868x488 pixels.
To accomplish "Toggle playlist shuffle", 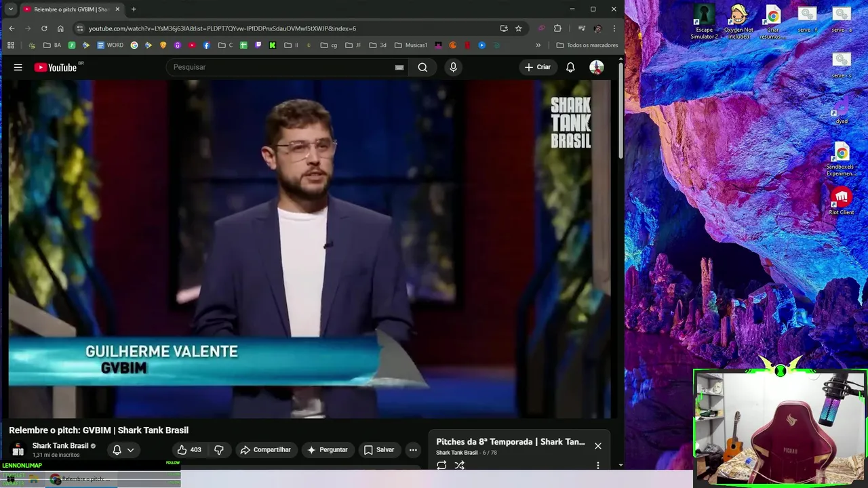I will click(x=459, y=465).
